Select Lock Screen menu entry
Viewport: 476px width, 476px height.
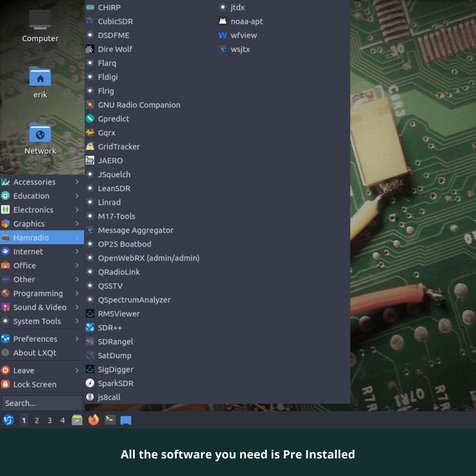point(42,384)
